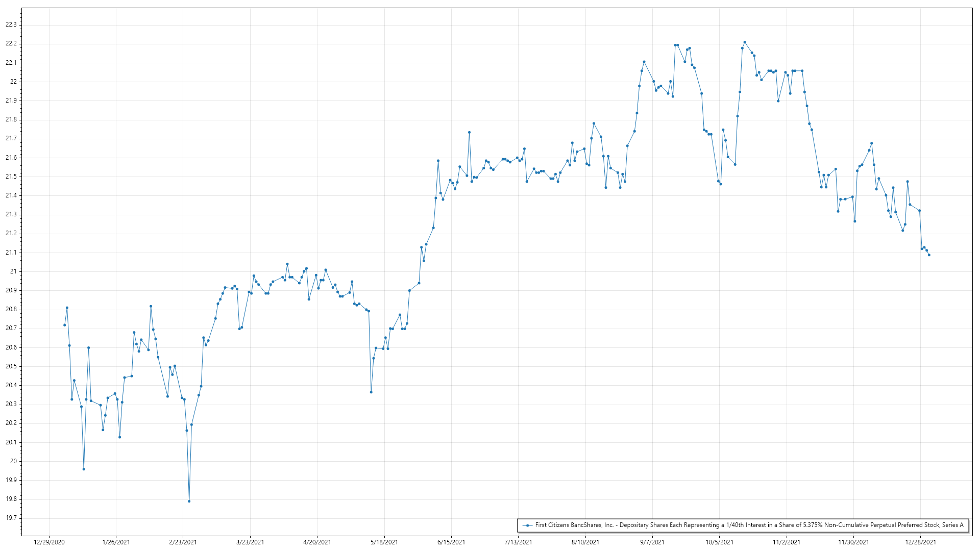Click the 9/7/2021 x-axis date label
The height and width of the screenshot is (551, 980).
tap(652, 542)
